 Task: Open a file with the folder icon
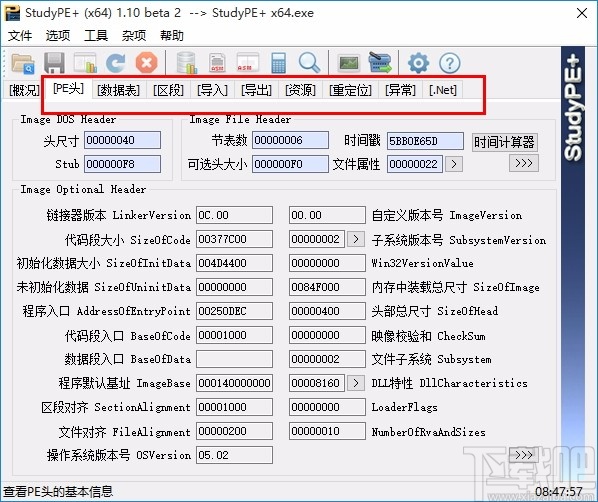coord(23,63)
